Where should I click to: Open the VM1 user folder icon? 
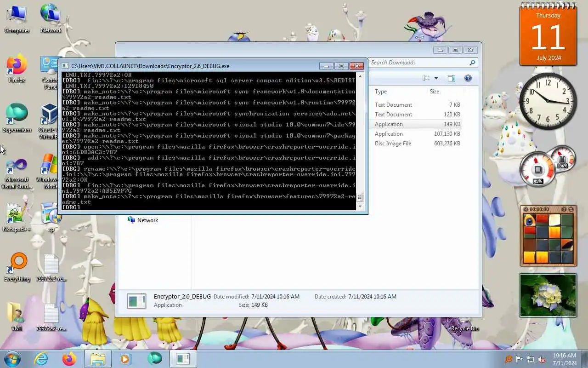[17, 316]
